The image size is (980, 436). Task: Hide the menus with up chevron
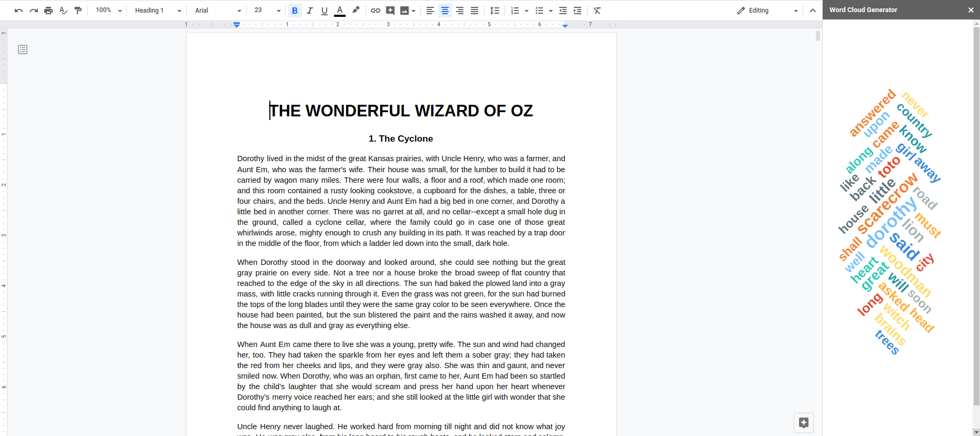pyautogui.click(x=813, y=11)
